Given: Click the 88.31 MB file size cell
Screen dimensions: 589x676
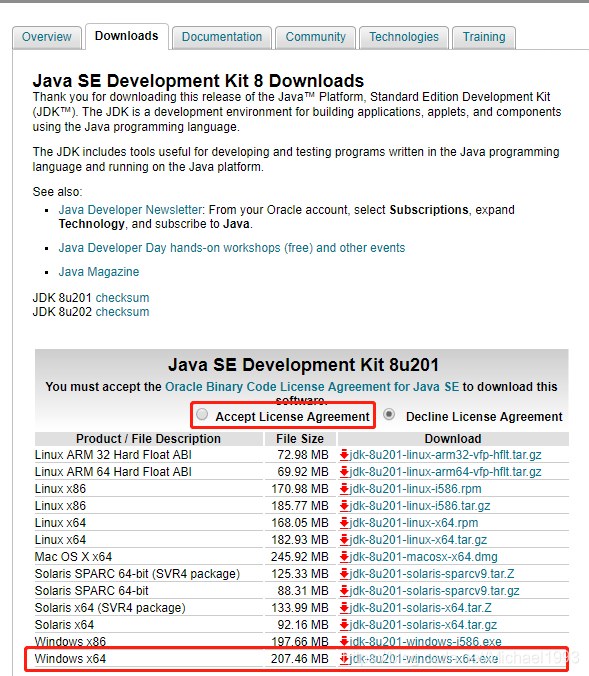Looking at the screenshot, I should click(303, 591).
